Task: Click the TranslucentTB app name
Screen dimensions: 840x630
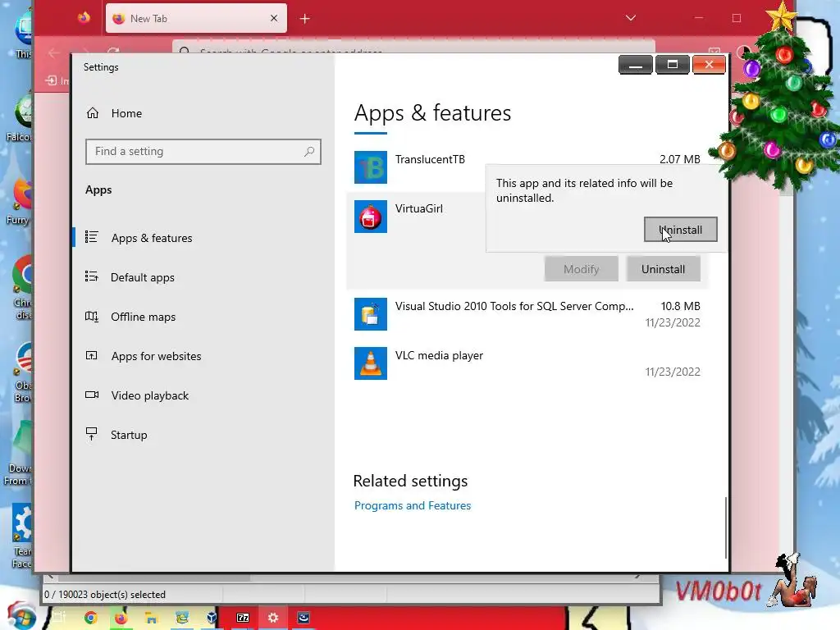Action: click(430, 159)
